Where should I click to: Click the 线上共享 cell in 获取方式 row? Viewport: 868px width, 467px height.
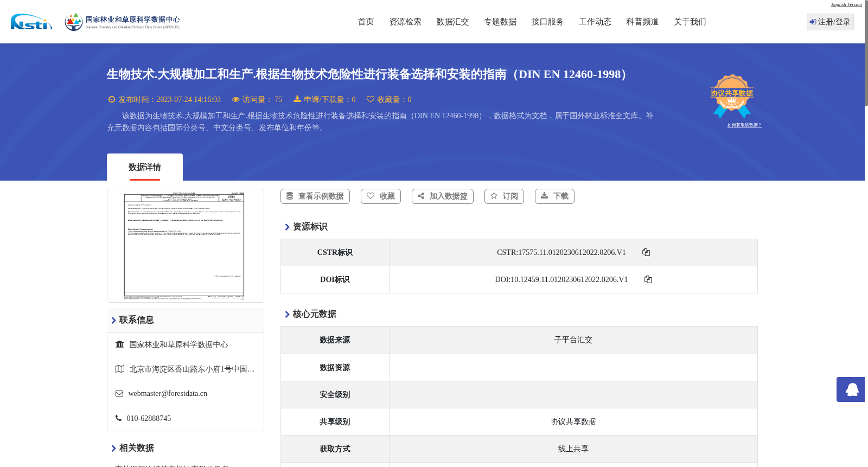click(573, 449)
